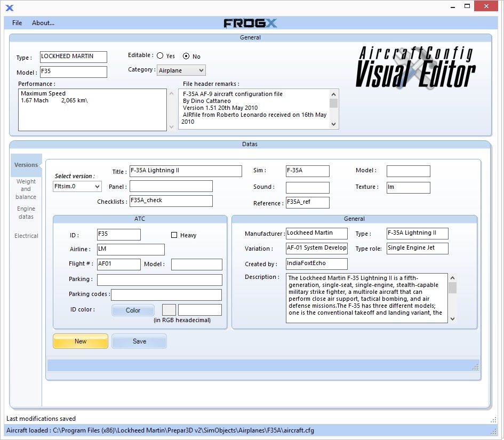504x440 pixels.
Task: Open the Category dropdown showing Airplane
Action: pyautogui.click(x=181, y=70)
